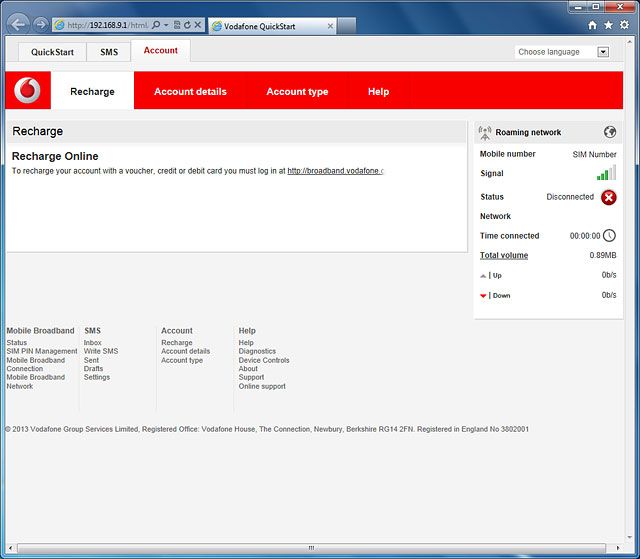Screen dimensions: 640x559
Task: Click the SIM Number text
Action: (594, 154)
